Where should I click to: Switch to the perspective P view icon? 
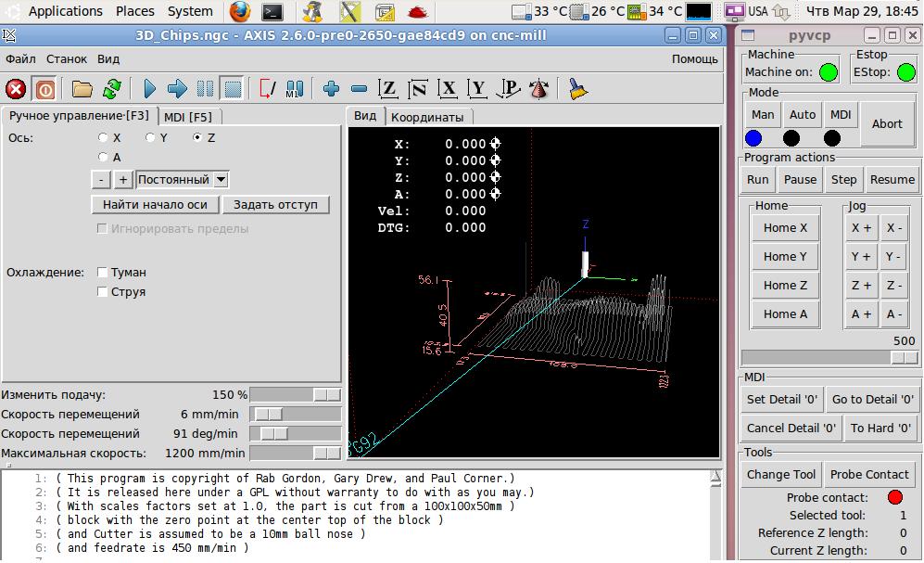click(508, 90)
